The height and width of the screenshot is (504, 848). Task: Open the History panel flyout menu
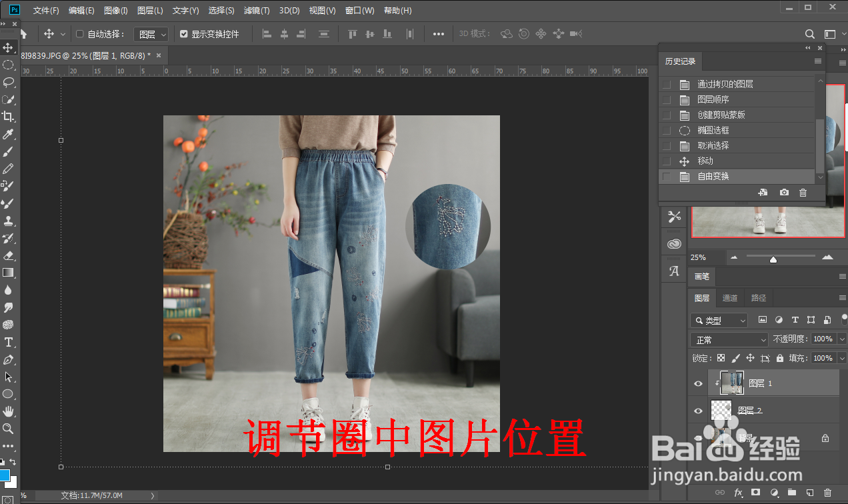[817, 61]
